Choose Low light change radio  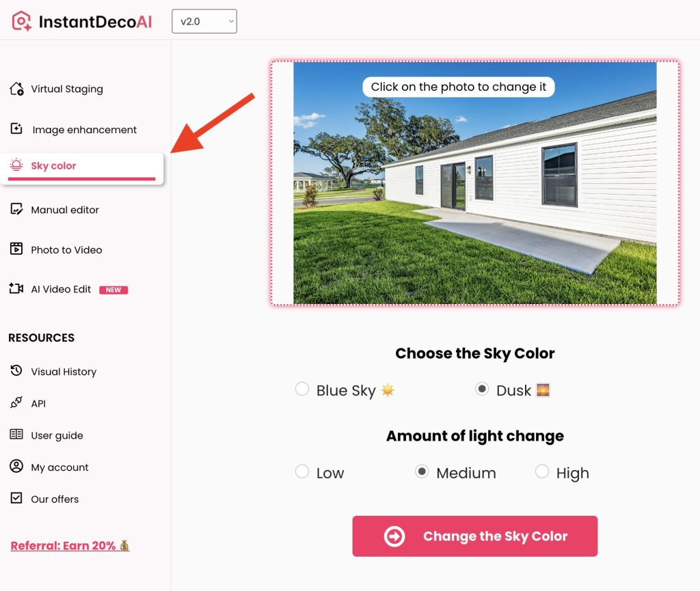point(302,471)
